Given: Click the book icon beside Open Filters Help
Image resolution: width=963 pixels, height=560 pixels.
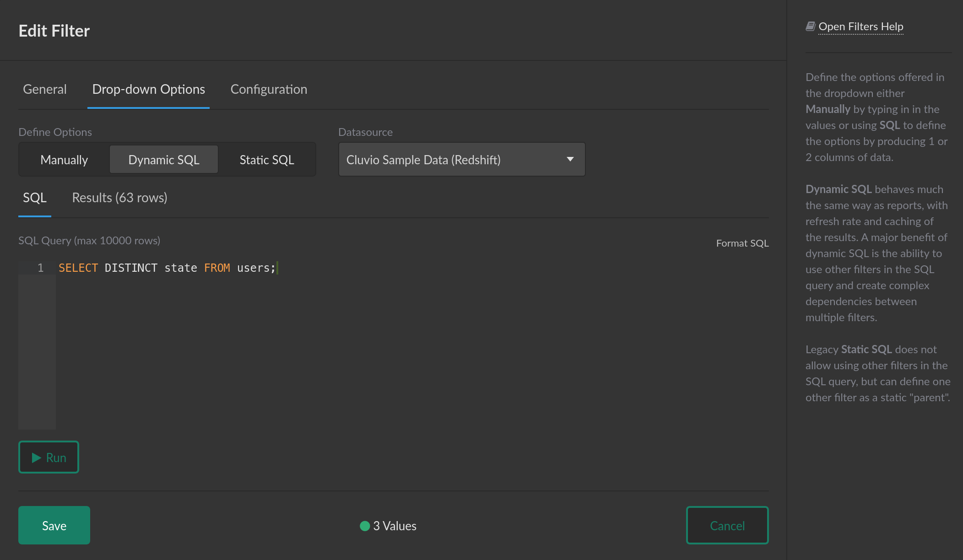Looking at the screenshot, I should coord(810,27).
